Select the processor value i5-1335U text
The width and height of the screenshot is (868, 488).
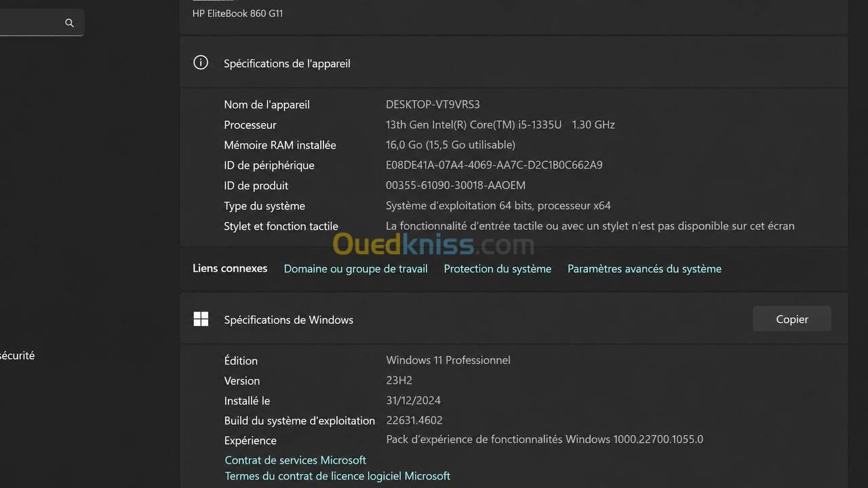[500, 125]
